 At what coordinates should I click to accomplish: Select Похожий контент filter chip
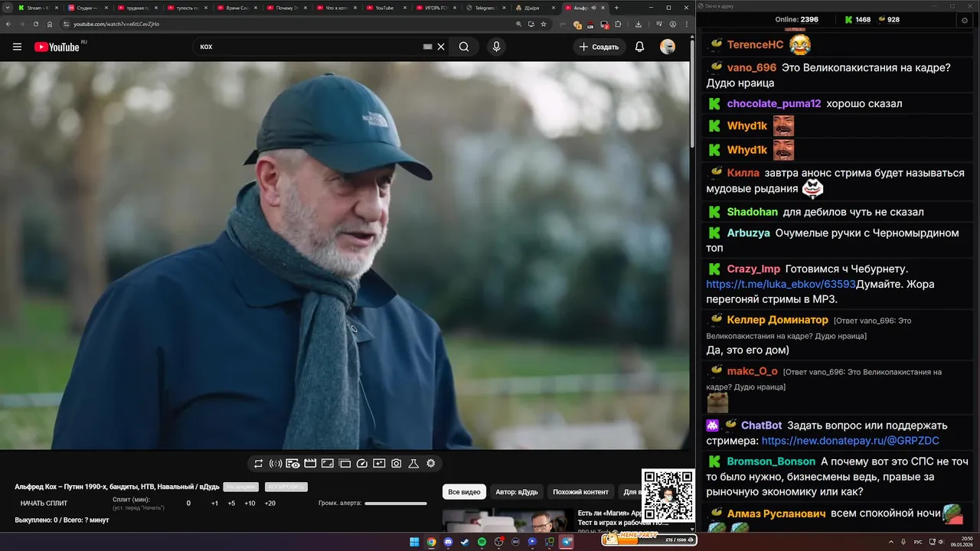[580, 492]
